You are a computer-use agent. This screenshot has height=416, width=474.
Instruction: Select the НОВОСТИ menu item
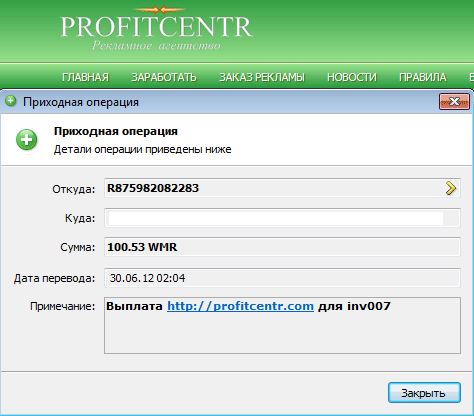tap(352, 77)
